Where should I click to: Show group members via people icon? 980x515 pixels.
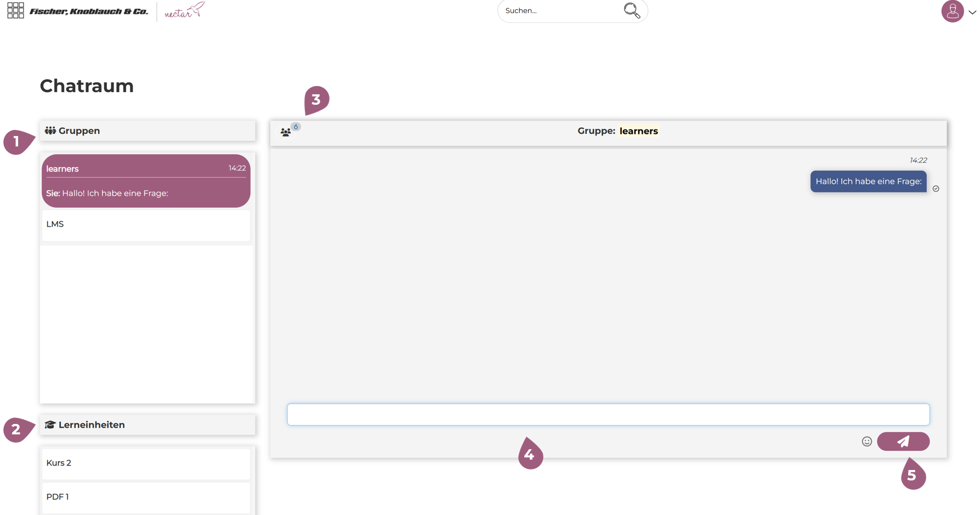tap(285, 132)
